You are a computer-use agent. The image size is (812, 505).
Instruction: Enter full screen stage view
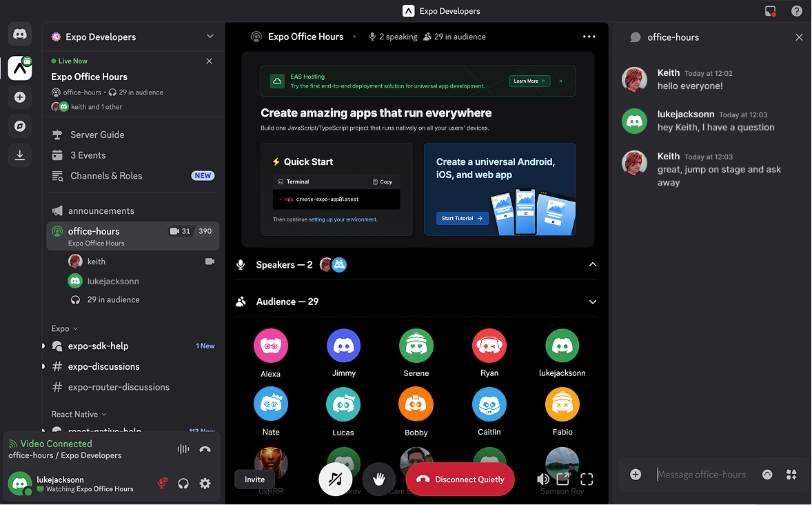tap(587, 479)
